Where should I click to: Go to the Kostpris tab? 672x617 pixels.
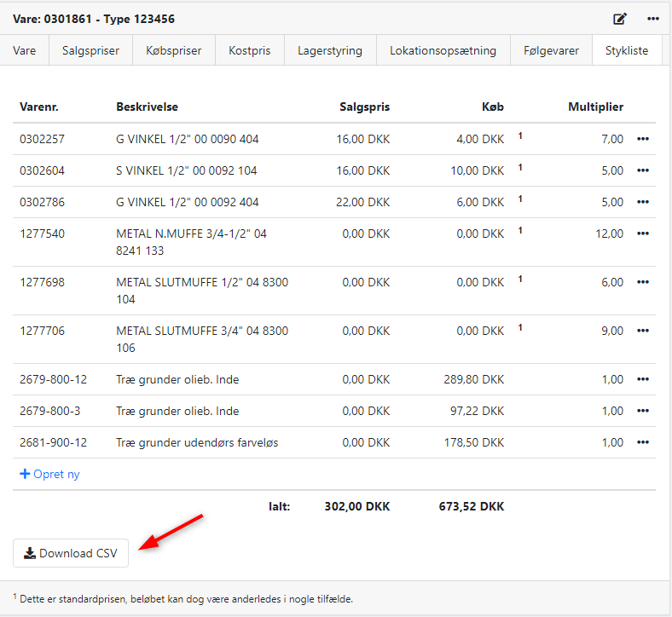point(249,50)
